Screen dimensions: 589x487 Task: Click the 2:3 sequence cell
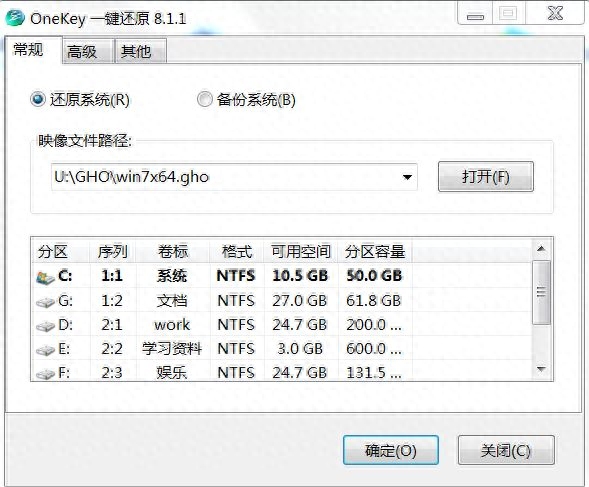tap(112, 373)
